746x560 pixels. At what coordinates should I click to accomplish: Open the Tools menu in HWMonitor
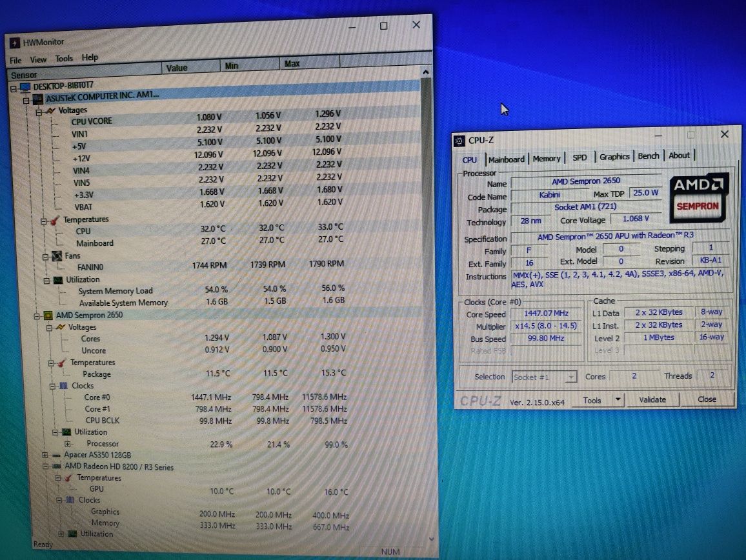tap(64, 59)
